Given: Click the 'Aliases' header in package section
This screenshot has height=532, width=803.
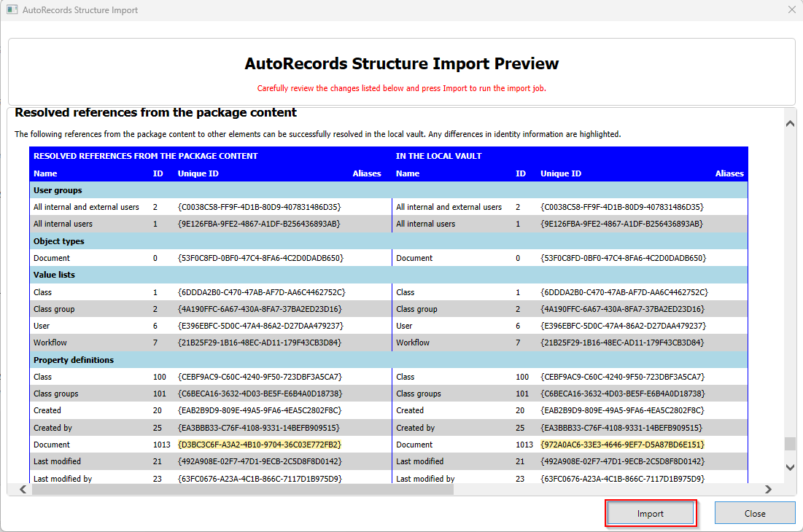Looking at the screenshot, I should 367,173.
